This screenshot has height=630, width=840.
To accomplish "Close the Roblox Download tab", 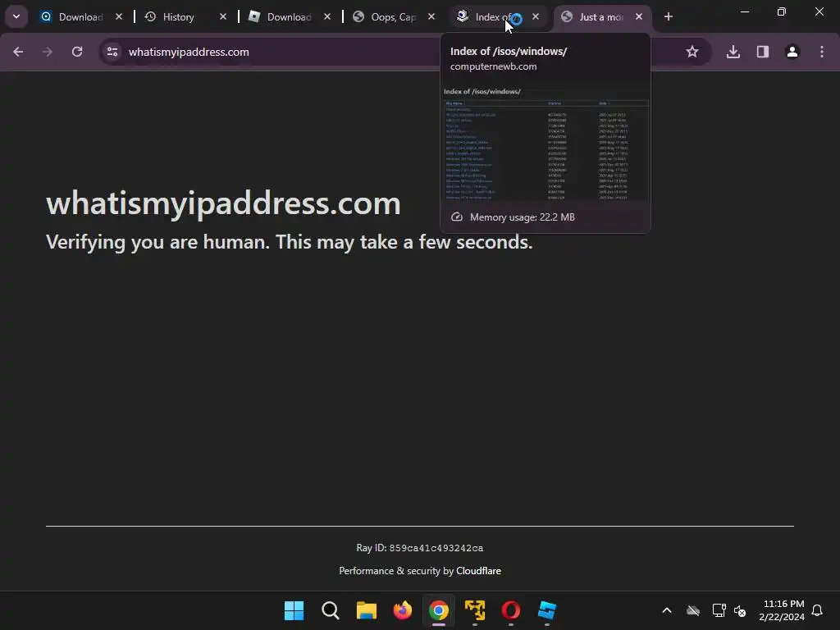I will pos(326,16).
